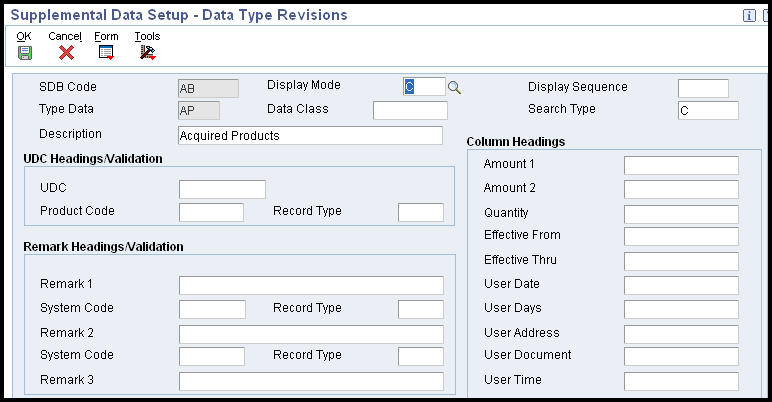Open the Form menu label

point(106,36)
